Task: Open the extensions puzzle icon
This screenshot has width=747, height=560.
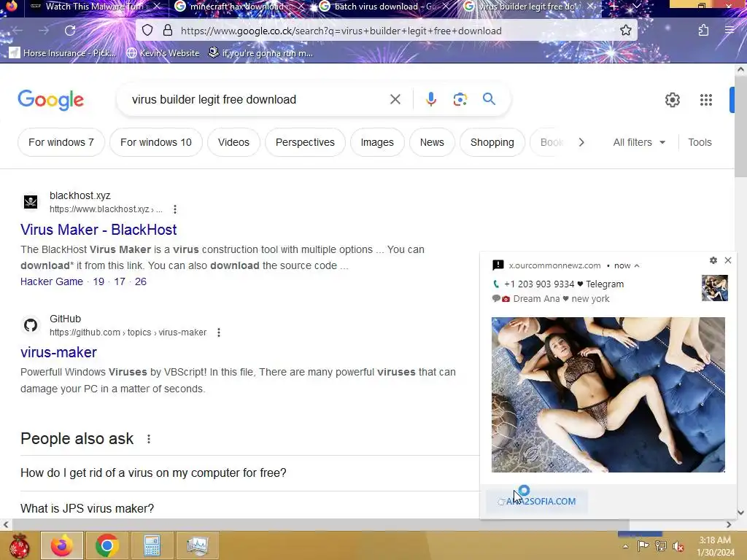Action: click(x=703, y=31)
